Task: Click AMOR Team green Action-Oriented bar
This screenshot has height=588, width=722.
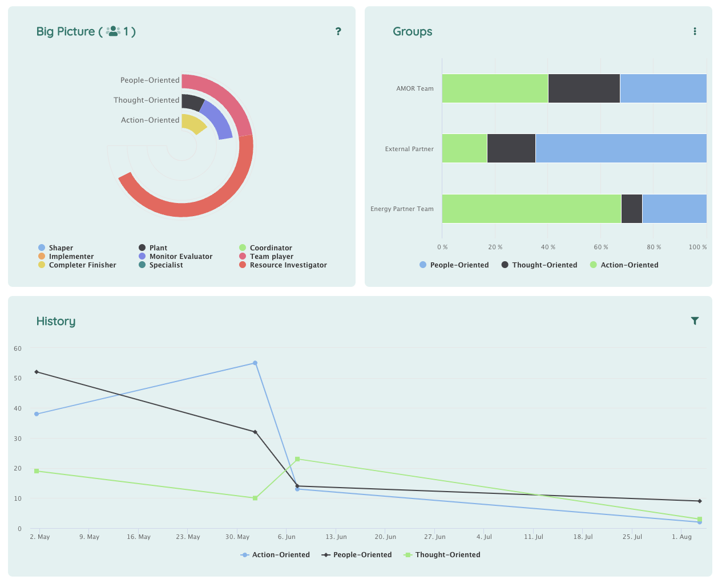Action: pyautogui.click(x=495, y=88)
